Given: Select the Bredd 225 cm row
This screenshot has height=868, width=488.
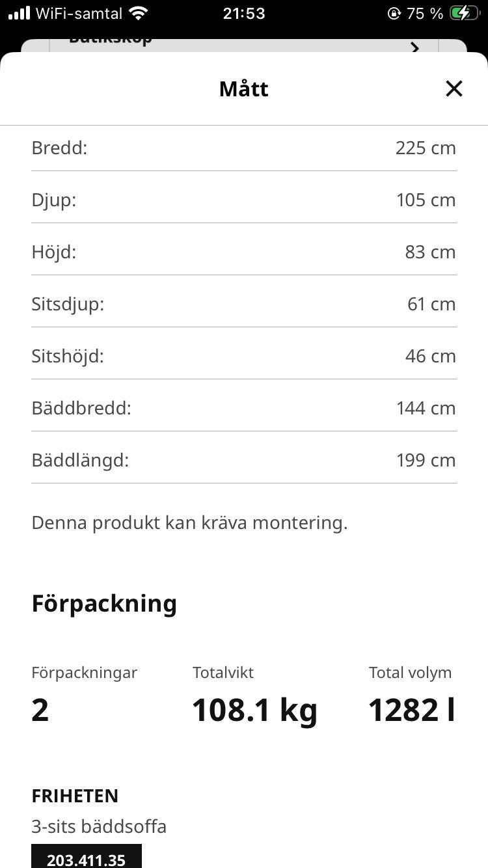Looking at the screenshot, I should click(x=244, y=148).
